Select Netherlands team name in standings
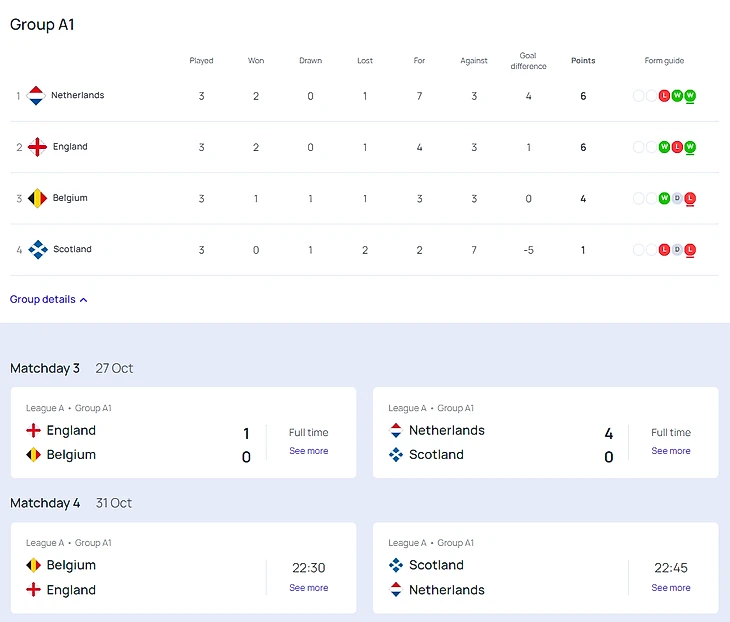Viewport: 730px width, 622px height. tap(78, 96)
